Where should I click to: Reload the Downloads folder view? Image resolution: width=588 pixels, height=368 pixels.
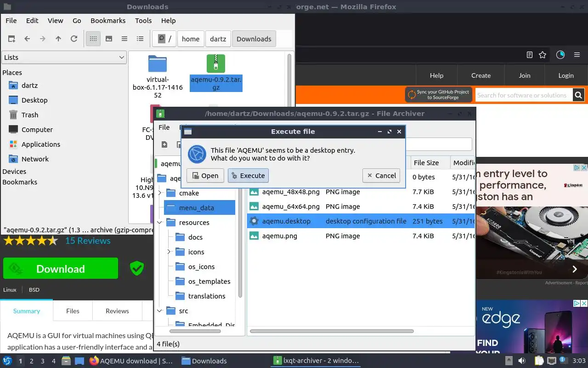(x=74, y=39)
